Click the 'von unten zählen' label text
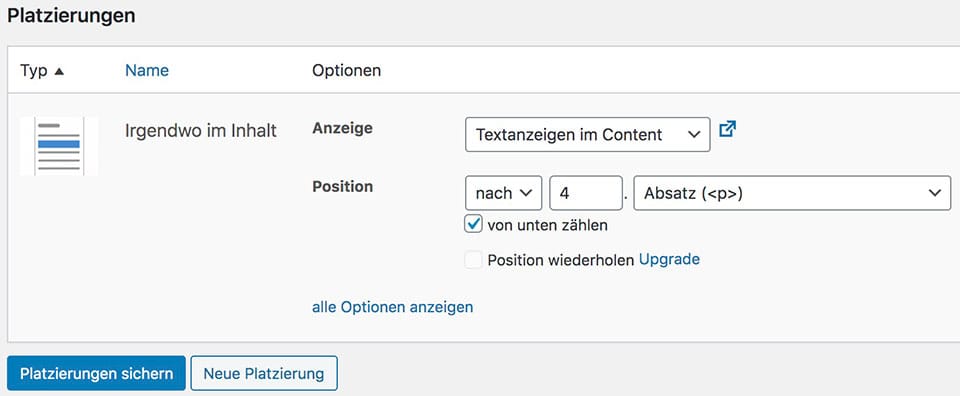 (547, 225)
